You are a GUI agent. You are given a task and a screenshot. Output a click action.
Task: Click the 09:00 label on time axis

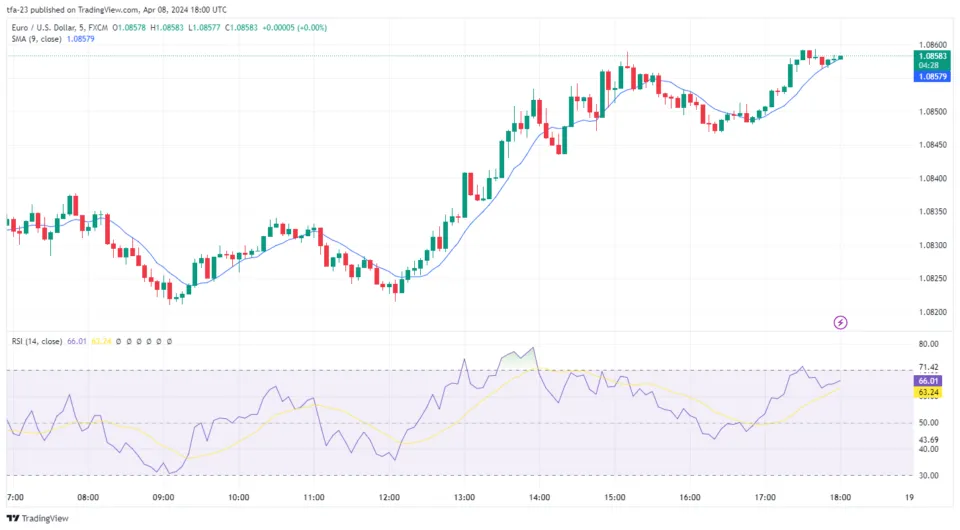pyautogui.click(x=163, y=497)
